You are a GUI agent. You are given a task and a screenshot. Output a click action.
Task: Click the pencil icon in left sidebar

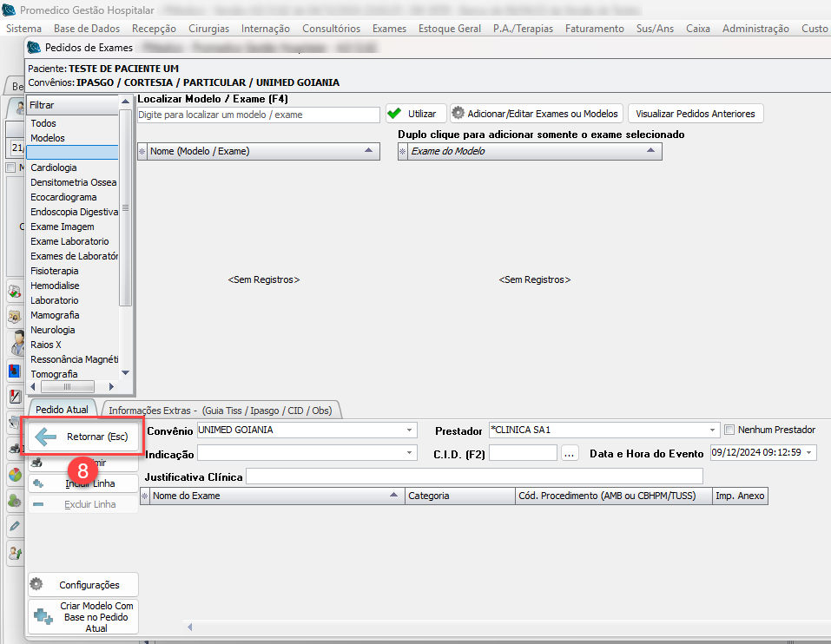pyautogui.click(x=15, y=526)
